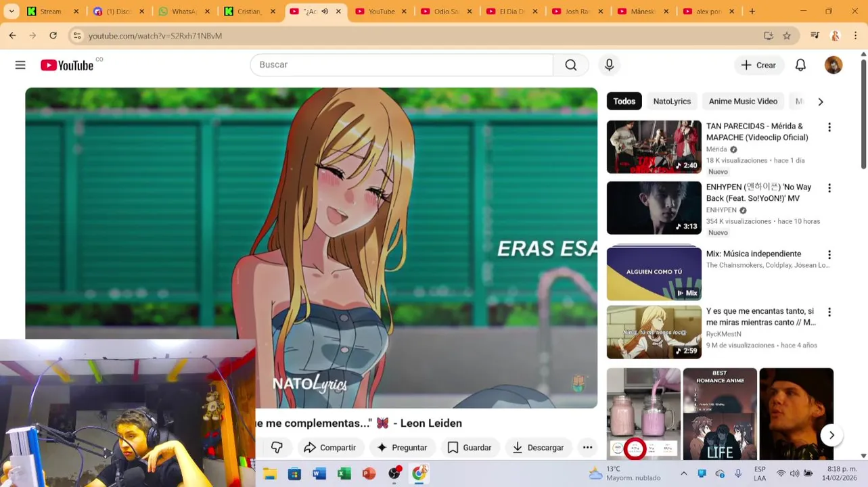Close the Stream tab
Viewport: 868px width, 487px height.
click(x=76, y=11)
